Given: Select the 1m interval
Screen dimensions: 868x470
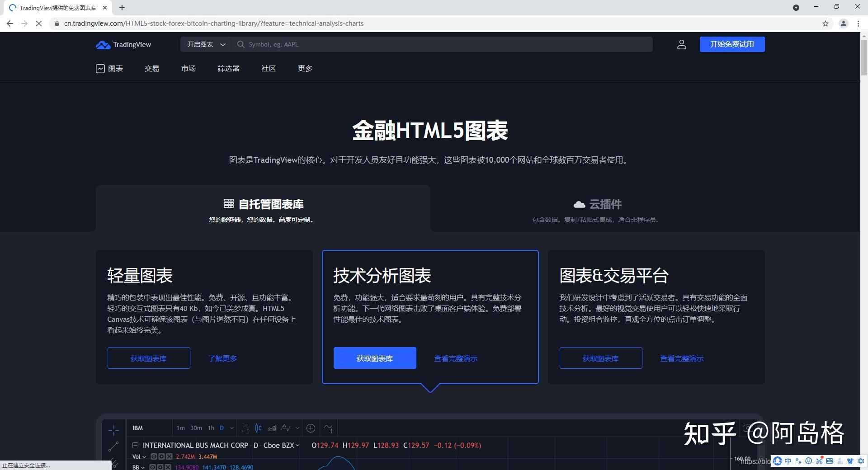Looking at the screenshot, I should [180, 428].
